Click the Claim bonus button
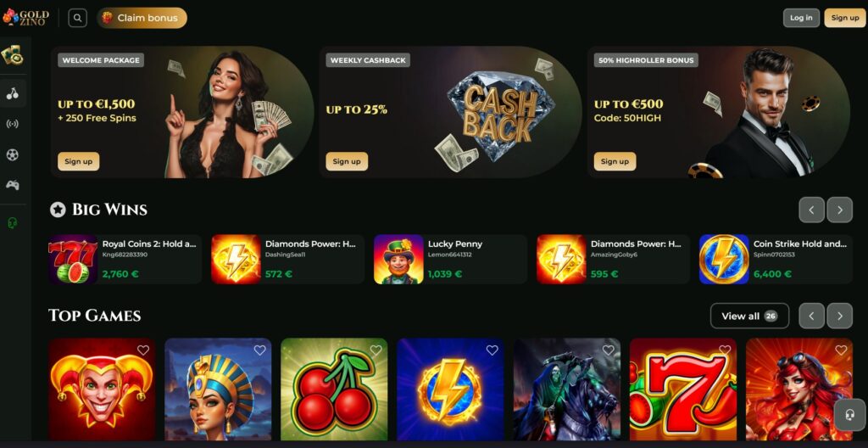 142,18
